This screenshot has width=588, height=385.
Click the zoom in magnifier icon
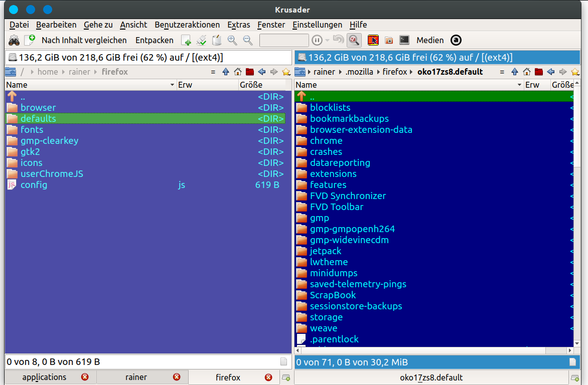(x=232, y=40)
